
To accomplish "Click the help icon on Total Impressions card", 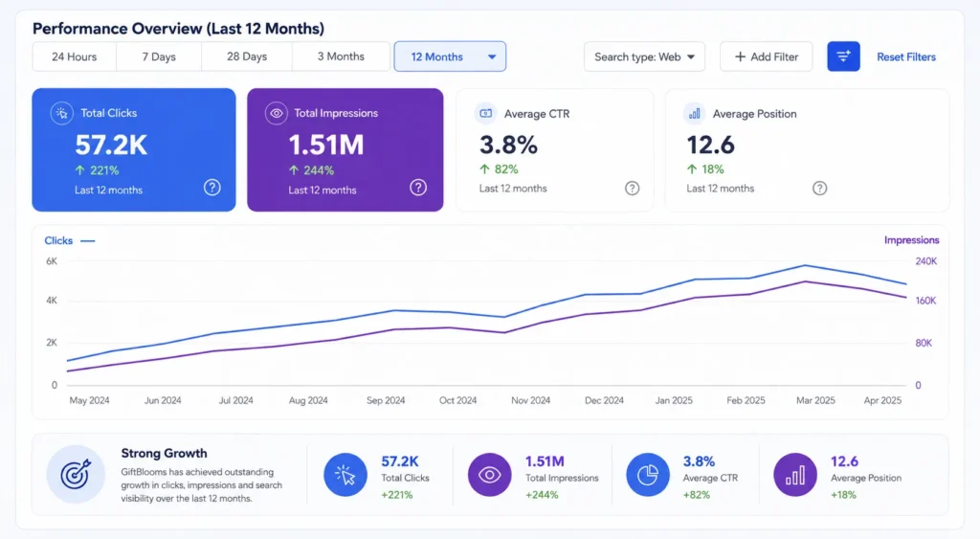I will [418, 187].
